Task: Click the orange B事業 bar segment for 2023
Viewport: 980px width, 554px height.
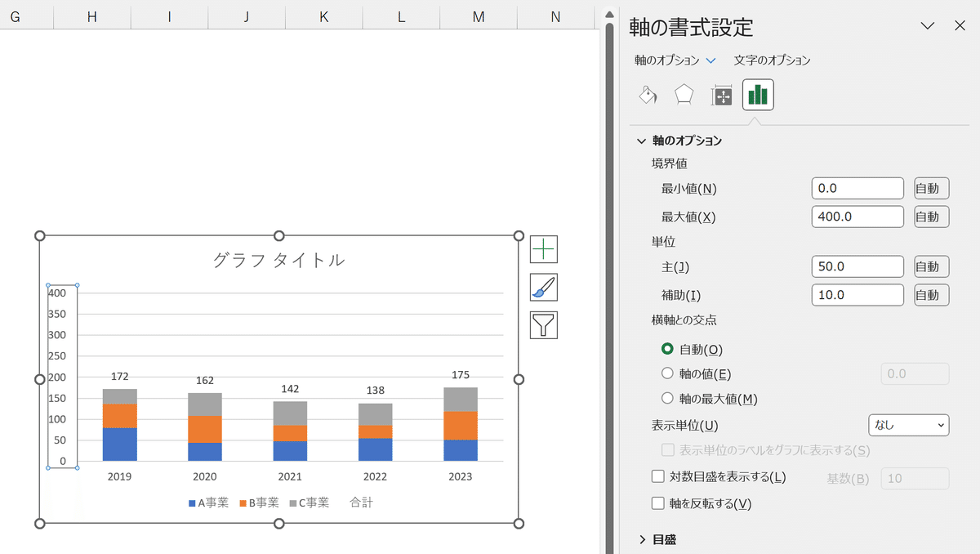Action: click(x=461, y=426)
